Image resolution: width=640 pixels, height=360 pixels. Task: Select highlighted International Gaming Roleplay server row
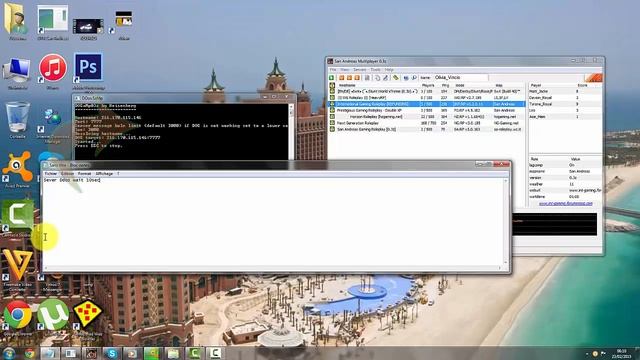[x=427, y=104]
